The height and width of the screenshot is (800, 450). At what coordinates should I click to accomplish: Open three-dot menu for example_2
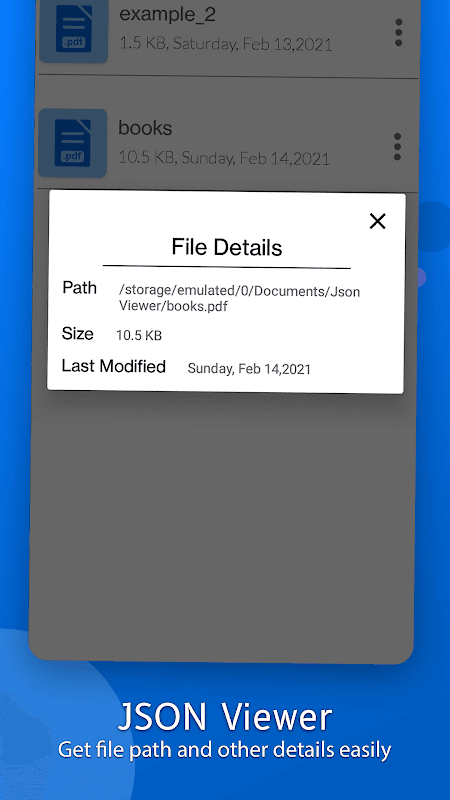[x=398, y=33]
